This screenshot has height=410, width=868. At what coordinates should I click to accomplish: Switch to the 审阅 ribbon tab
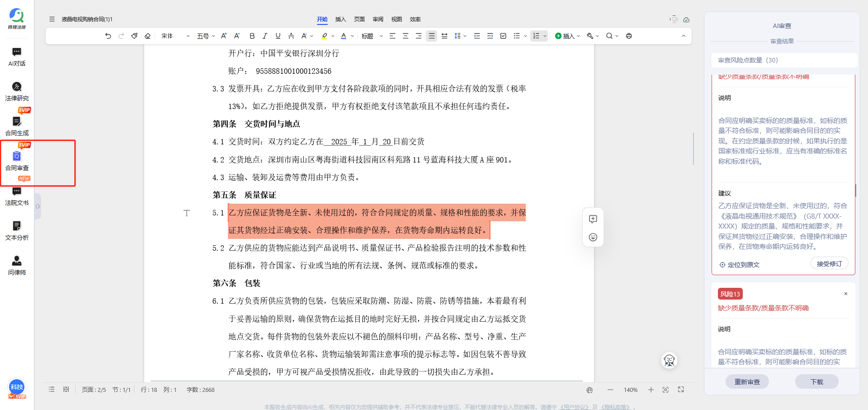tap(378, 19)
